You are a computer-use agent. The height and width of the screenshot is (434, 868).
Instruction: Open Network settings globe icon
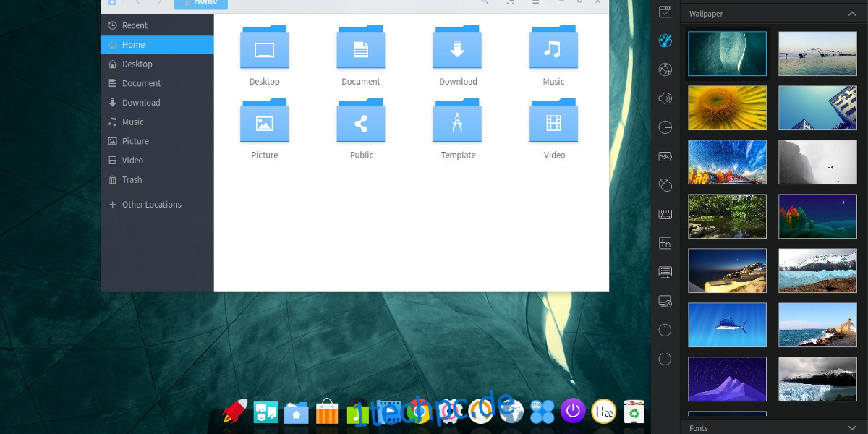tap(665, 69)
